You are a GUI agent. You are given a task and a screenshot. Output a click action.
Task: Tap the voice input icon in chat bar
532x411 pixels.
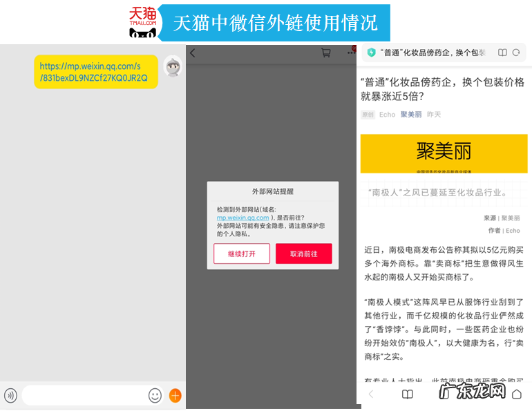pyautogui.click(x=11, y=395)
